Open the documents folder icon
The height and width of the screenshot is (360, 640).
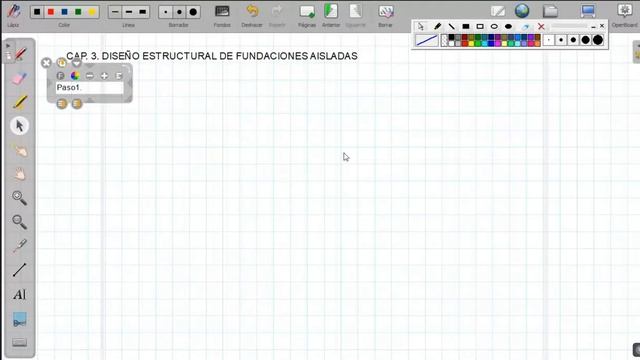click(x=550, y=11)
